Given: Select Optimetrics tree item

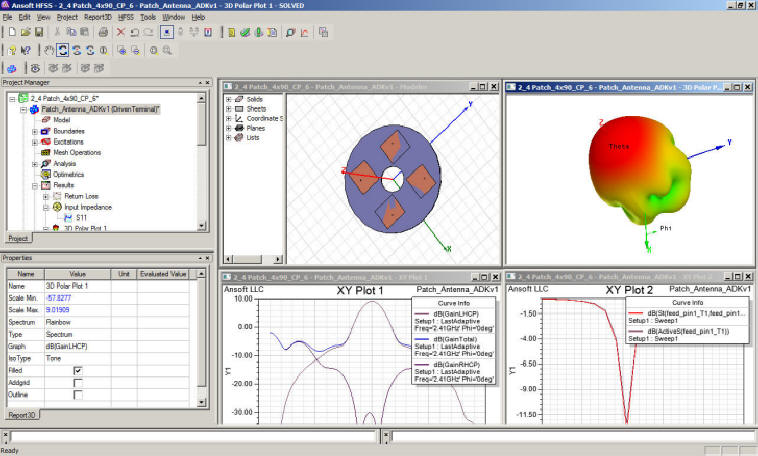Looking at the screenshot, I should 68,175.
